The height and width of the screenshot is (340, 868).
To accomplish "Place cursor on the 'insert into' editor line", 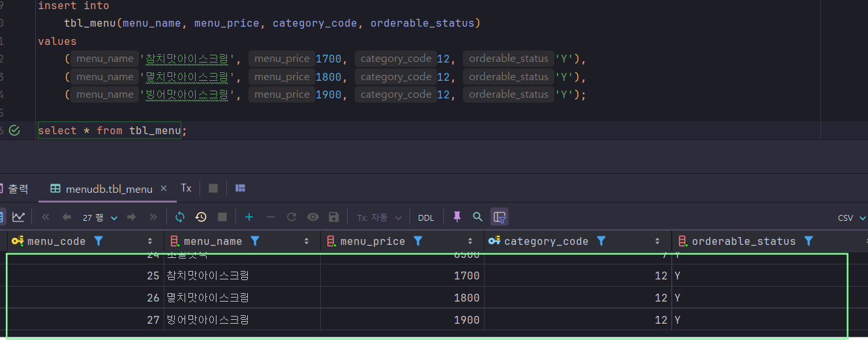I will tap(74, 6).
